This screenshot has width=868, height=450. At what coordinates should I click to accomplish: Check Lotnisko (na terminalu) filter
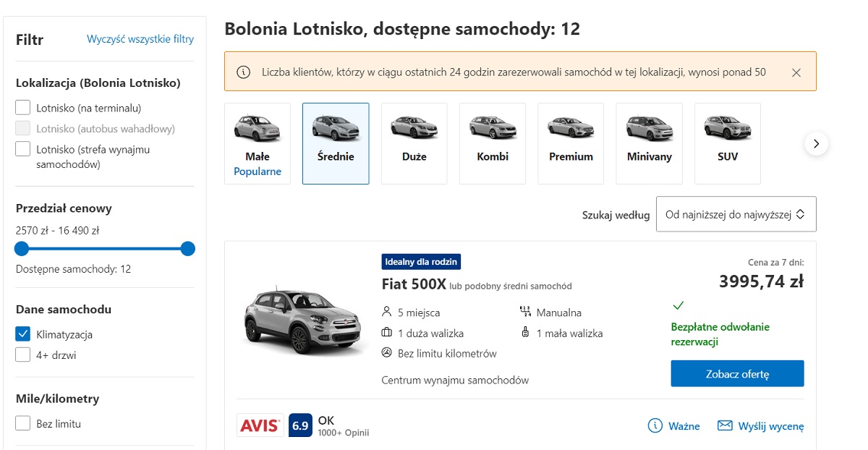click(23, 109)
